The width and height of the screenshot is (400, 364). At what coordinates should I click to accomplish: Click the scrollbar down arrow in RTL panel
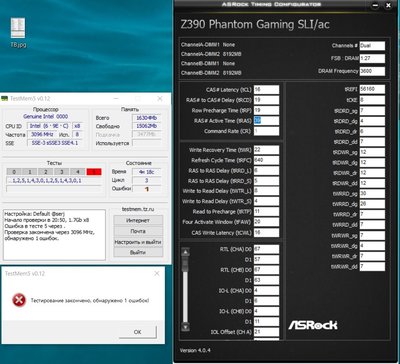(186, 327)
